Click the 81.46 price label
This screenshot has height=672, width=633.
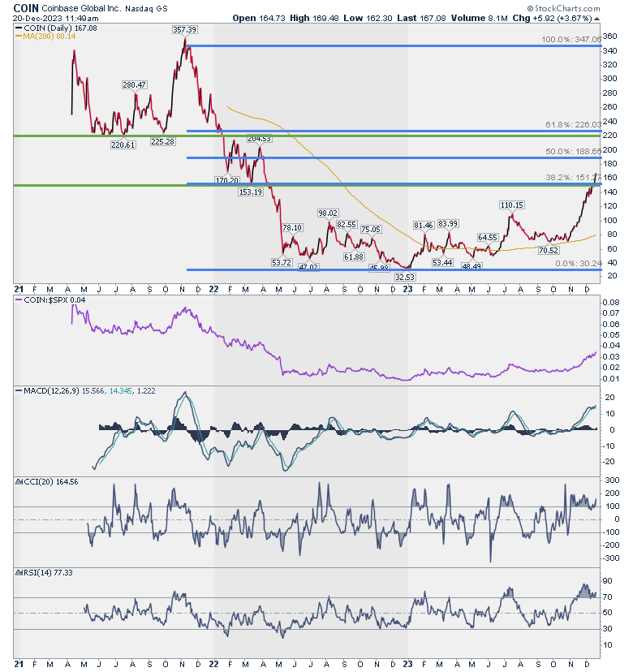click(424, 226)
